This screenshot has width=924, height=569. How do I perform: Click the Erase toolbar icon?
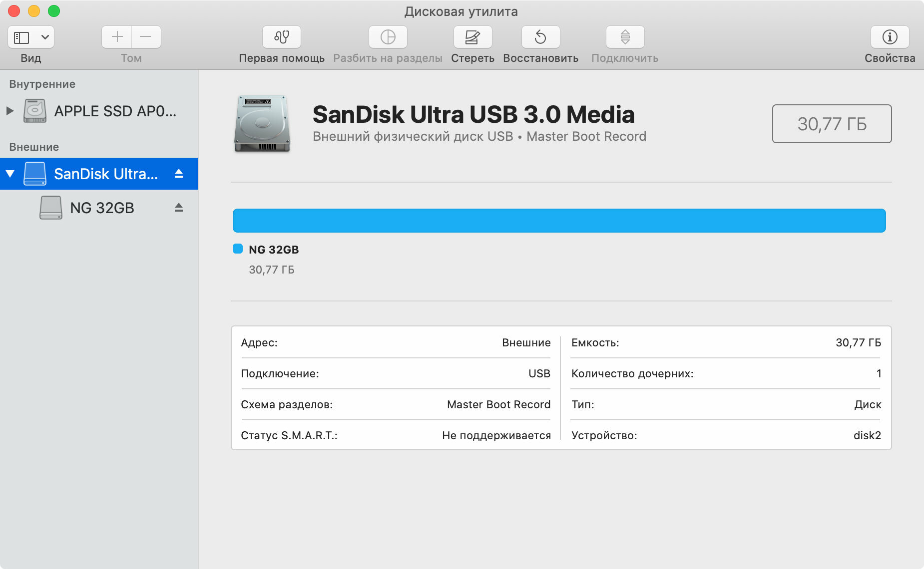tap(472, 37)
